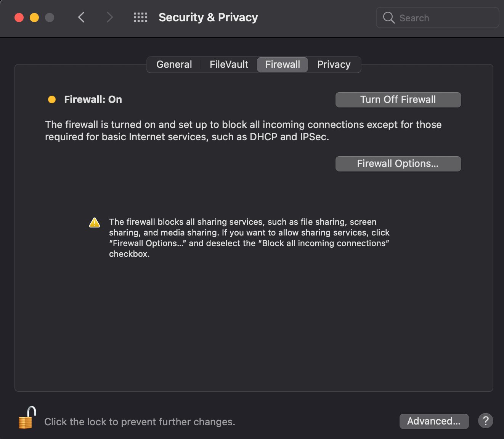Viewport: 504px width, 439px height.
Task: Switch to the Firewall tab
Action: 282,64
